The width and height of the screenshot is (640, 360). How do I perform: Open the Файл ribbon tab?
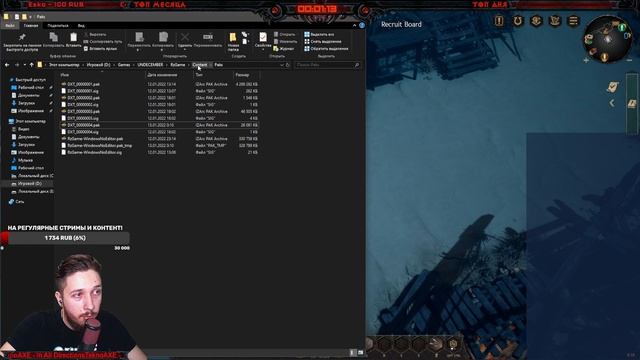9,26
